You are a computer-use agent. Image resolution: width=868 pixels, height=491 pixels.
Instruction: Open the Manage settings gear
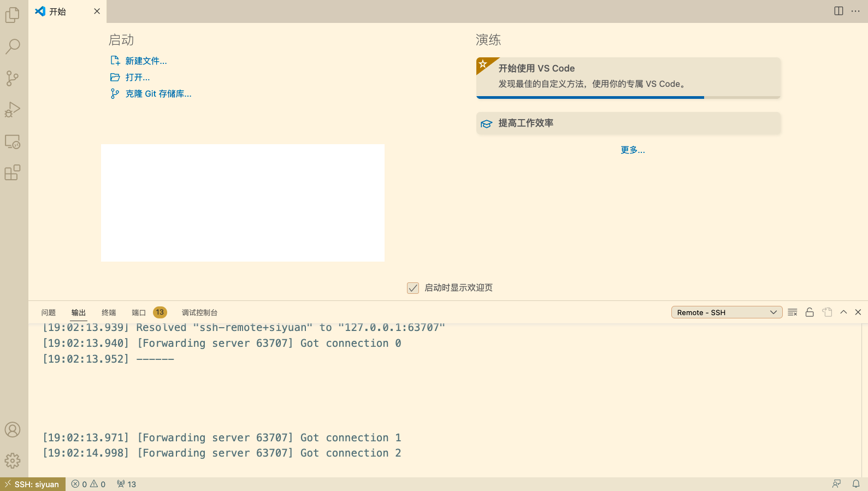click(13, 461)
